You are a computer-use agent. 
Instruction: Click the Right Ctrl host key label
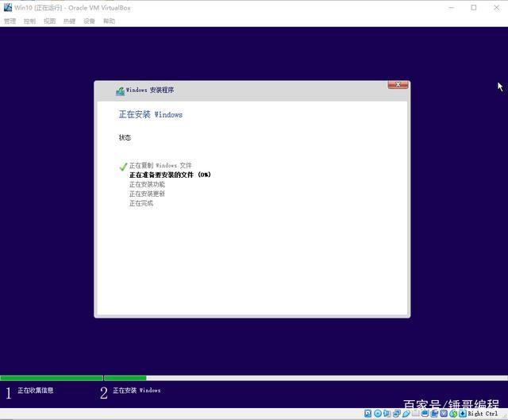(x=483, y=414)
